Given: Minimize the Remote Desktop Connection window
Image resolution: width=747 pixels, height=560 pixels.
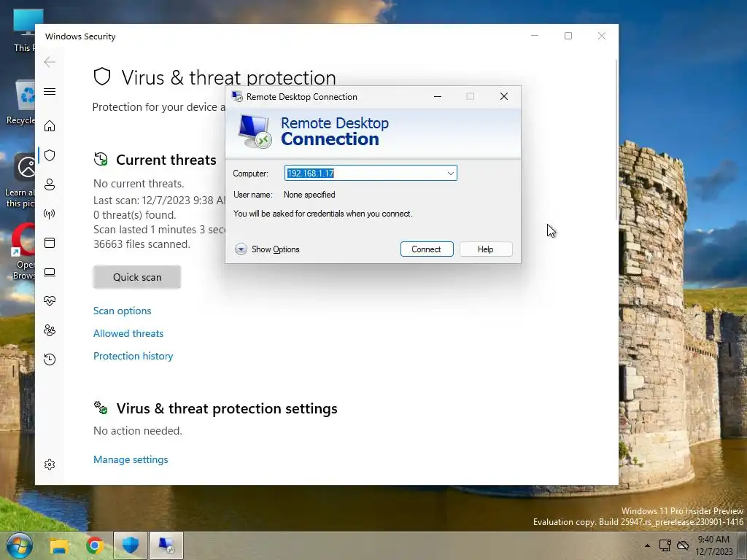Looking at the screenshot, I should point(438,97).
